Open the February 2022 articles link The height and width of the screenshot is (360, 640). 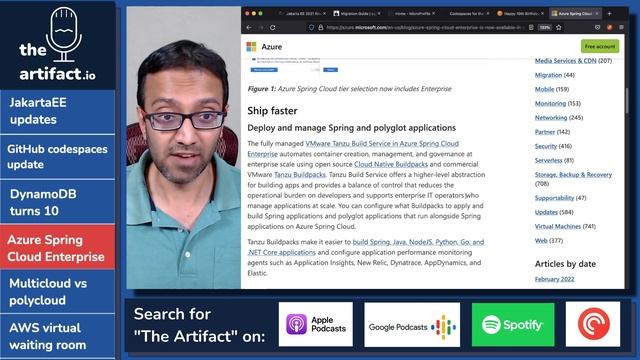tap(554, 279)
